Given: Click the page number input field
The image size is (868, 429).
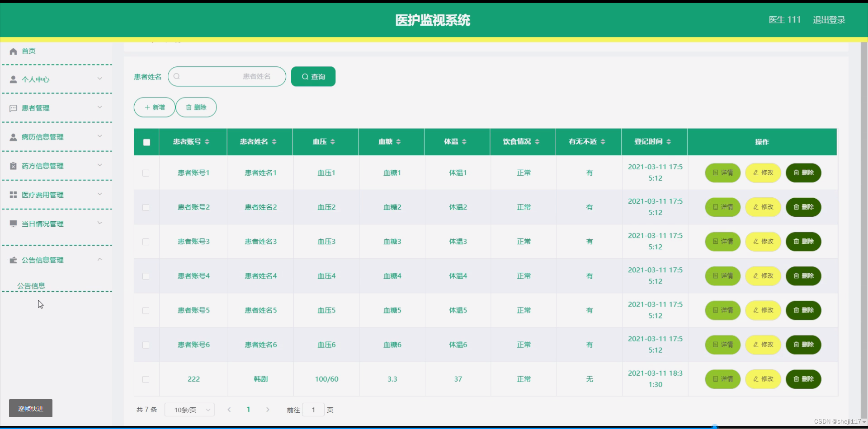Looking at the screenshot, I should pos(314,410).
